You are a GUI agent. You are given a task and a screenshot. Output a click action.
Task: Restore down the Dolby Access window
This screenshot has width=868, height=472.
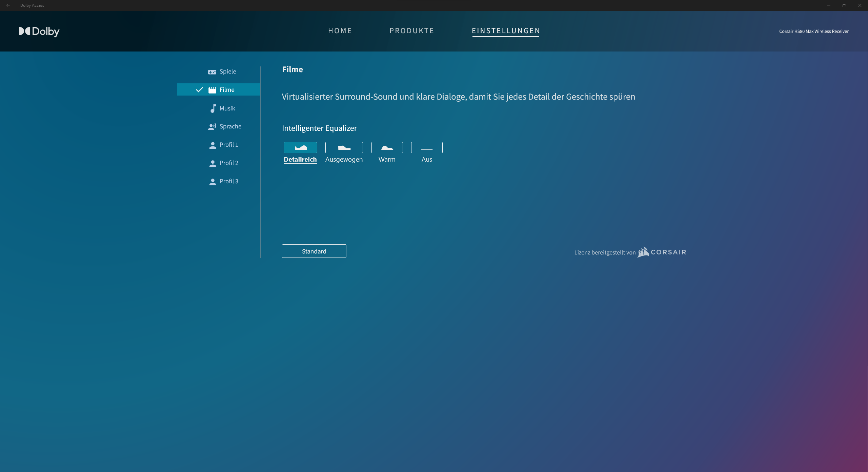(844, 5)
